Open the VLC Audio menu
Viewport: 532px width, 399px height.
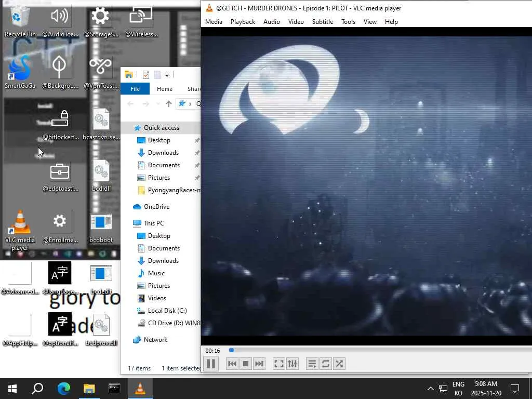[271, 22]
